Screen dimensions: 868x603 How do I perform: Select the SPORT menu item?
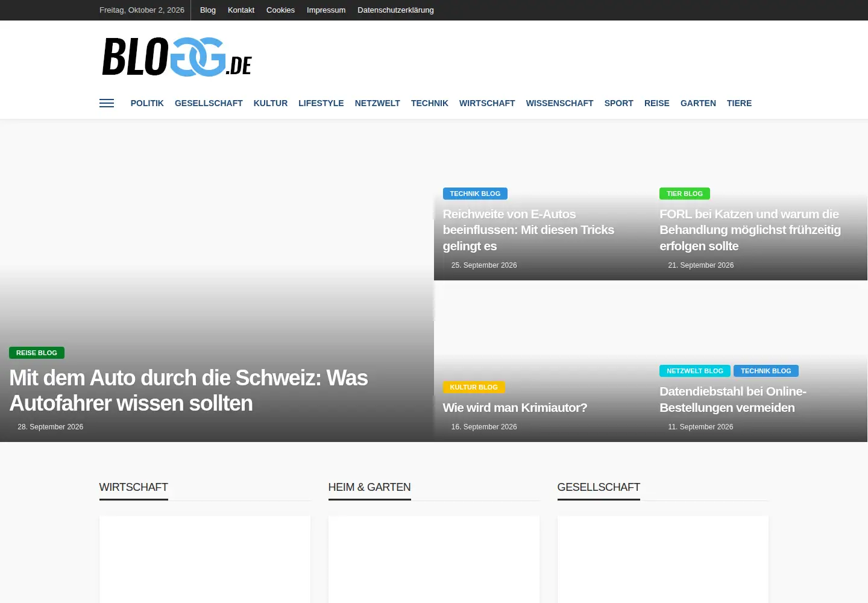click(x=619, y=103)
